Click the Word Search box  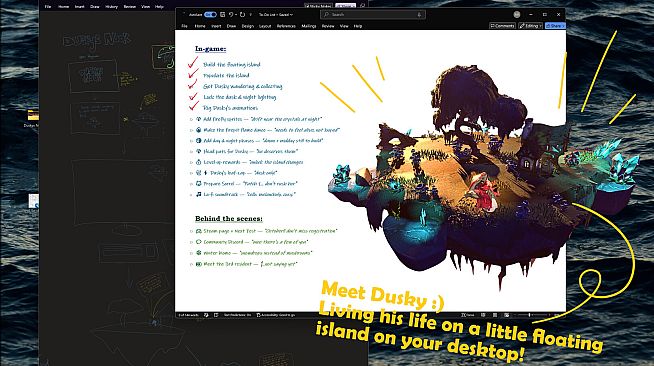coord(372,15)
